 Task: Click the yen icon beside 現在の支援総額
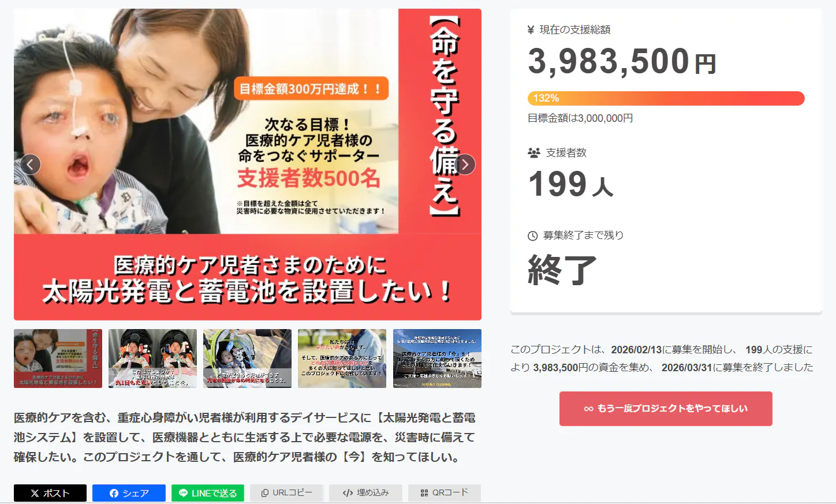531,30
